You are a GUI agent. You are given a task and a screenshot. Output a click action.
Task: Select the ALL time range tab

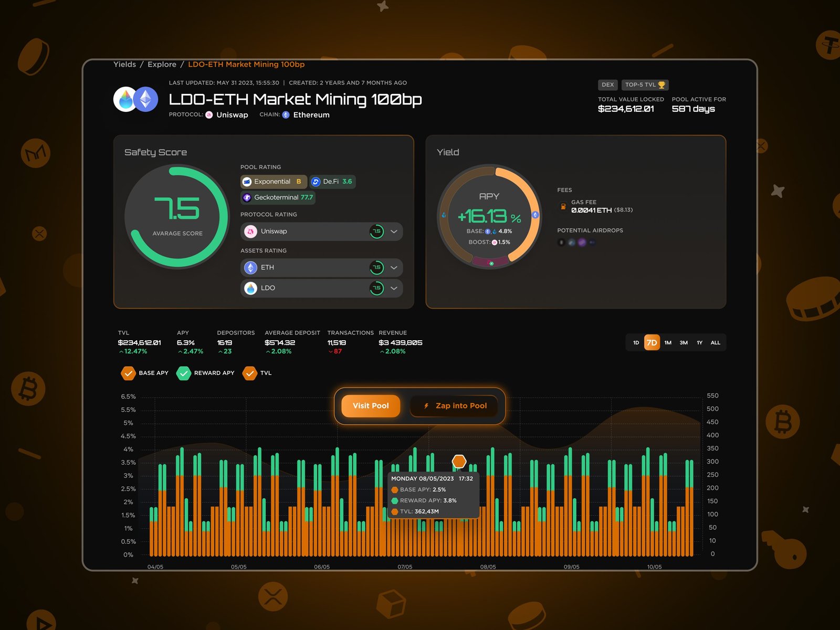(x=715, y=343)
